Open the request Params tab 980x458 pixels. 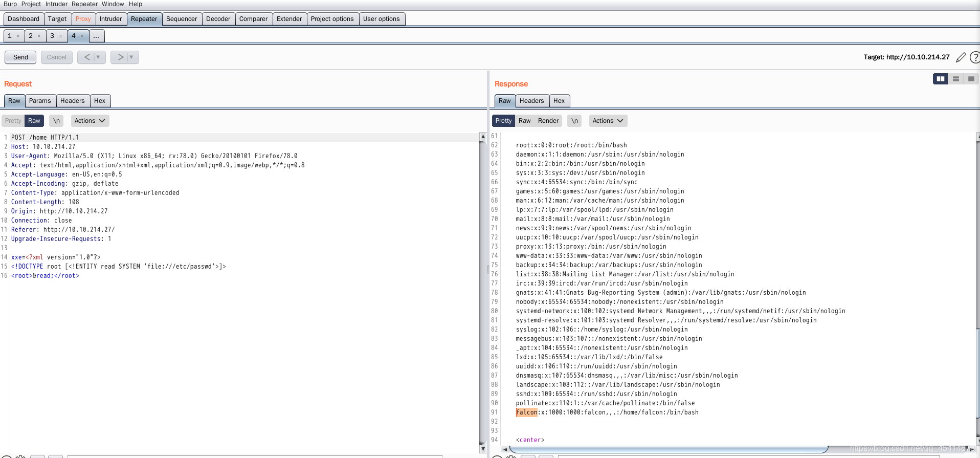tap(40, 101)
